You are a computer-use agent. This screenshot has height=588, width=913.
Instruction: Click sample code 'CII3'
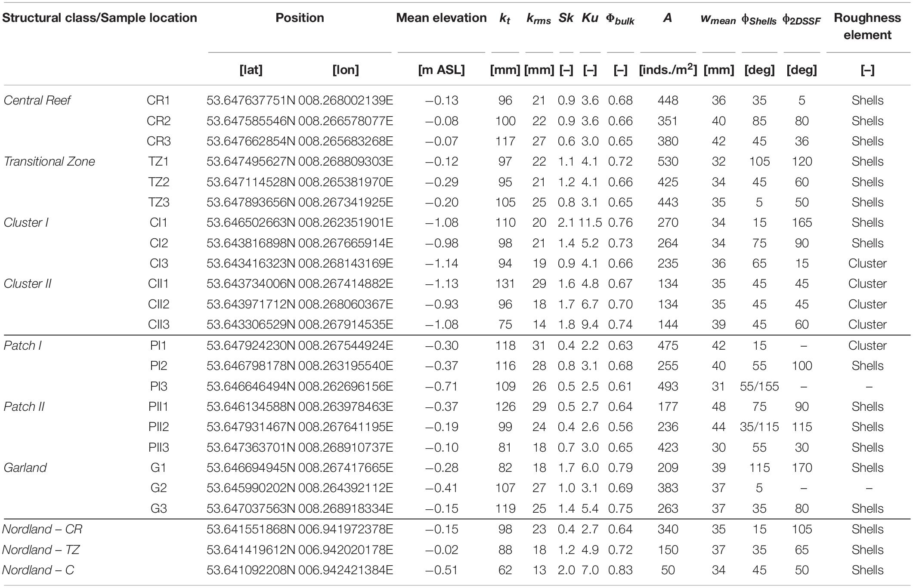click(x=158, y=325)
